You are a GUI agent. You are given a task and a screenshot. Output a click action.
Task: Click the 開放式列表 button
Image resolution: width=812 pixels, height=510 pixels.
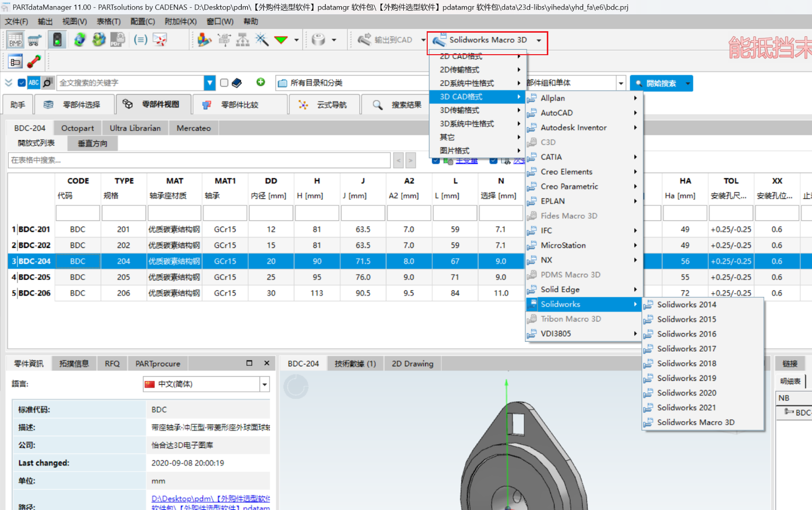pos(36,143)
